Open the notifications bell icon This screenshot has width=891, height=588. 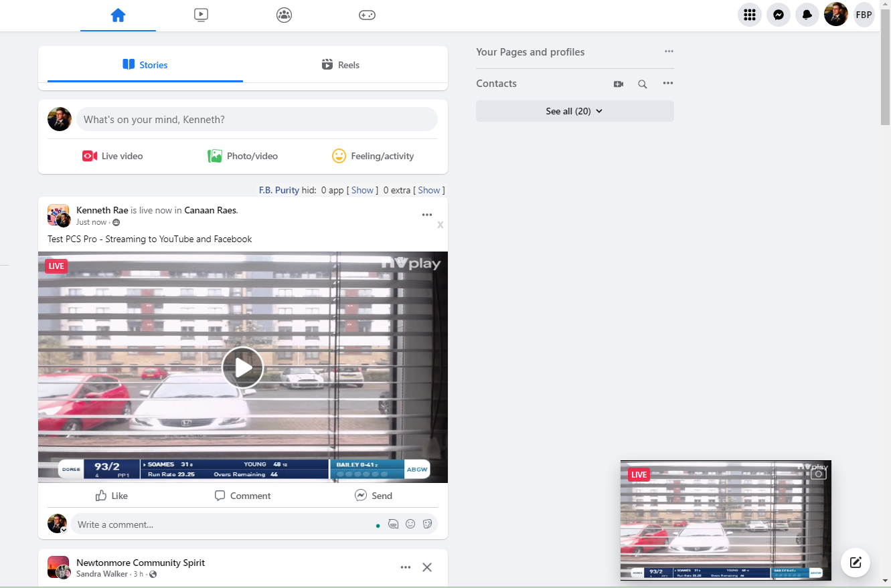807,15
